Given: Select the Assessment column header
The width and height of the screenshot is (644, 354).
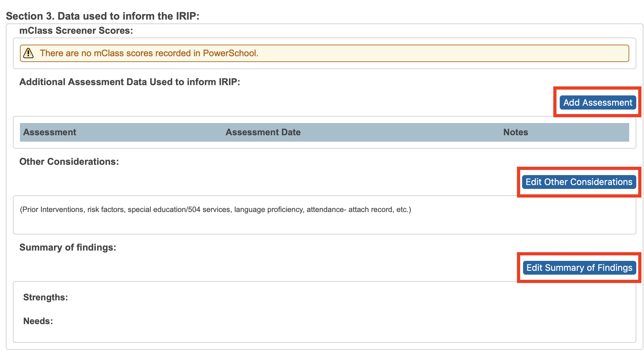Looking at the screenshot, I should (50, 132).
